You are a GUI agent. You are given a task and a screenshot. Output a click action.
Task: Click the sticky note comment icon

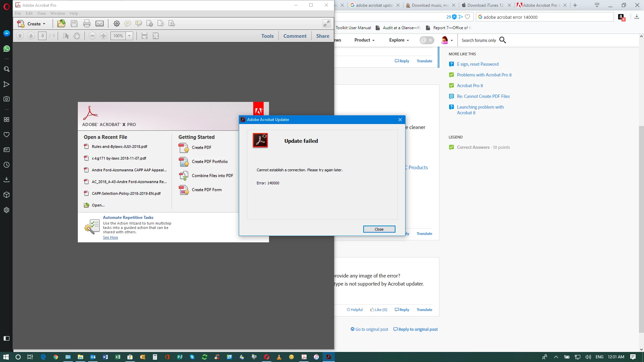(x=127, y=23)
